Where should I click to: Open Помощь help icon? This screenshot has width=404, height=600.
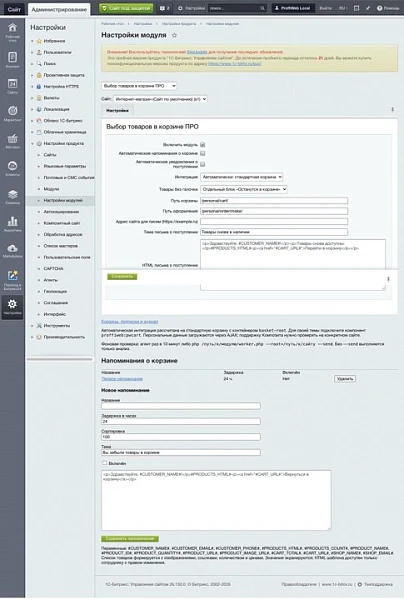[388, 8]
